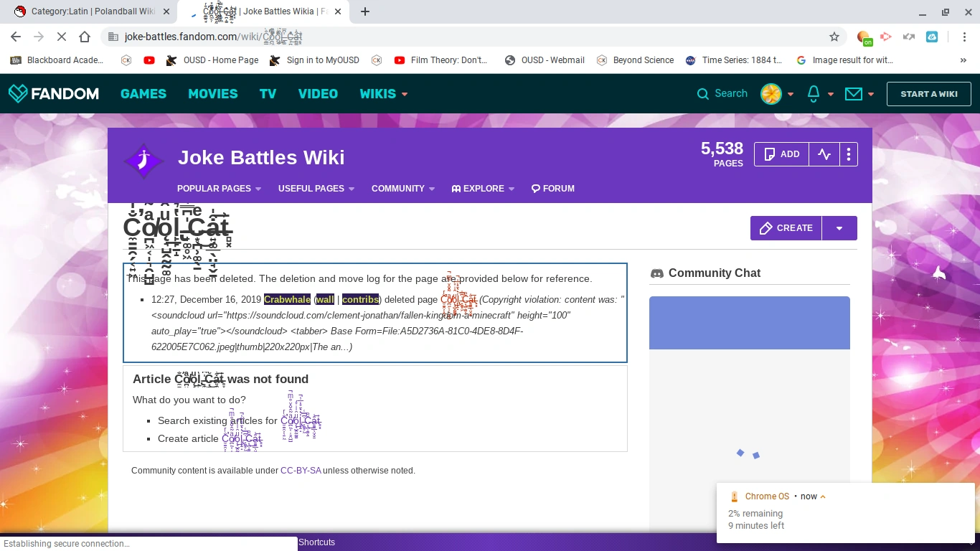Open TV in Fandom nav
The width and height of the screenshot is (980, 551).
[x=268, y=93]
